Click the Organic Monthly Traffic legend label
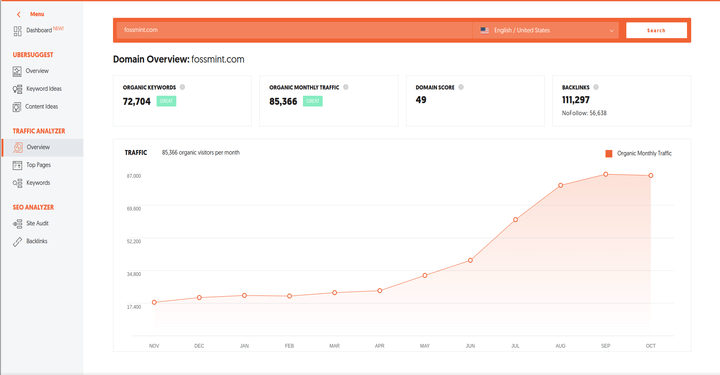 tap(644, 154)
